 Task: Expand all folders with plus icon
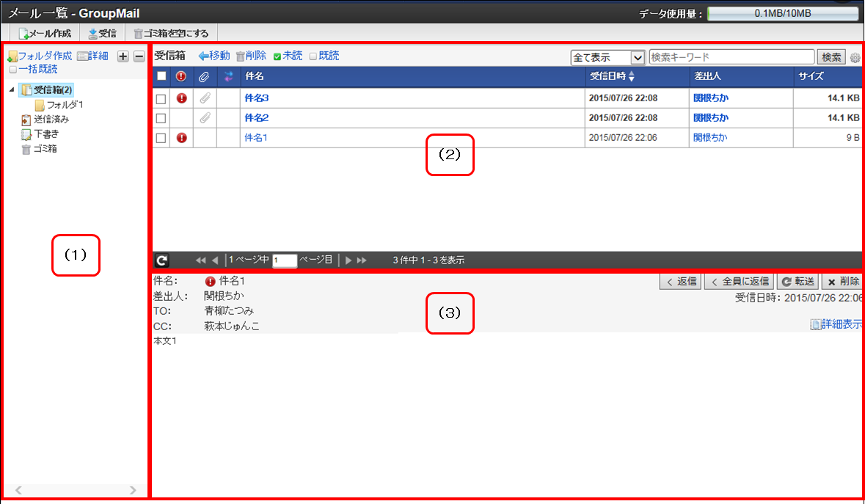point(123,56)
